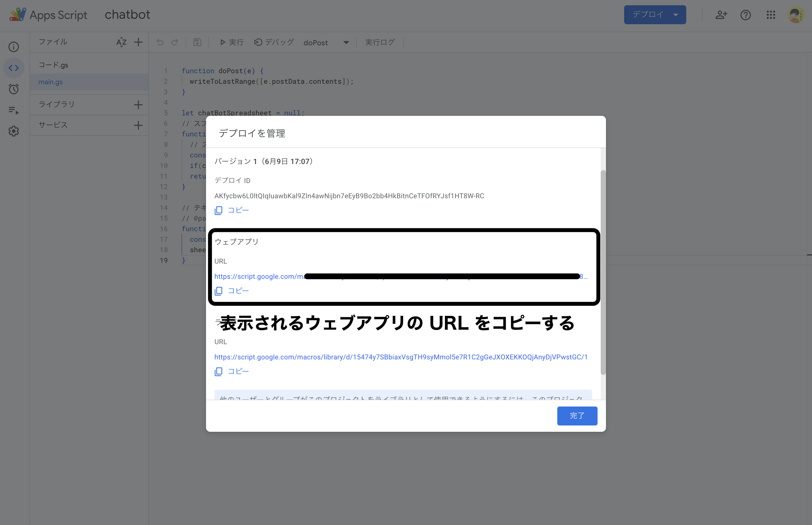Screen dimensions: 812x525
Task: Click the Undo arrow icon
Action: [160, 42]
